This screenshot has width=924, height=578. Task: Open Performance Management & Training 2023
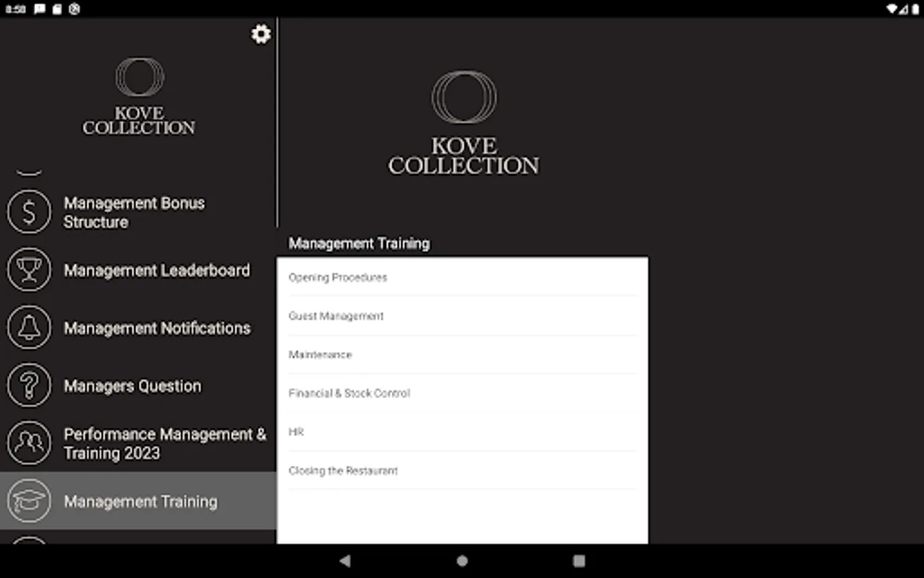[x=138, y=443]
